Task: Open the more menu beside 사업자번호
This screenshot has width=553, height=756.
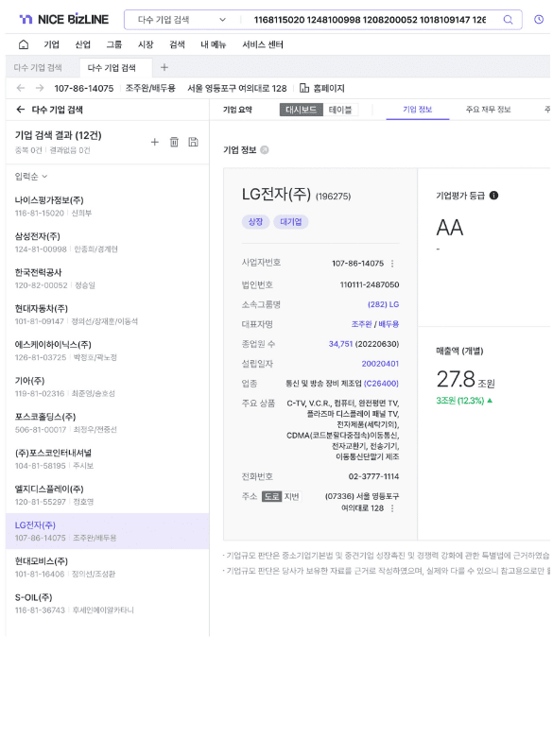Action: pyautogui.click(x=392, y=264)
